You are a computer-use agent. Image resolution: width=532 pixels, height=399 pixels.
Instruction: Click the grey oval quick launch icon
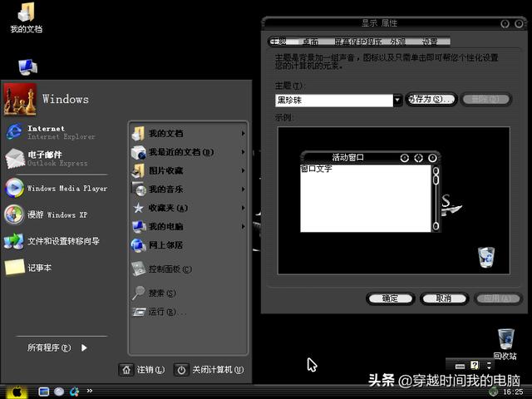click(x=59, y=392)
